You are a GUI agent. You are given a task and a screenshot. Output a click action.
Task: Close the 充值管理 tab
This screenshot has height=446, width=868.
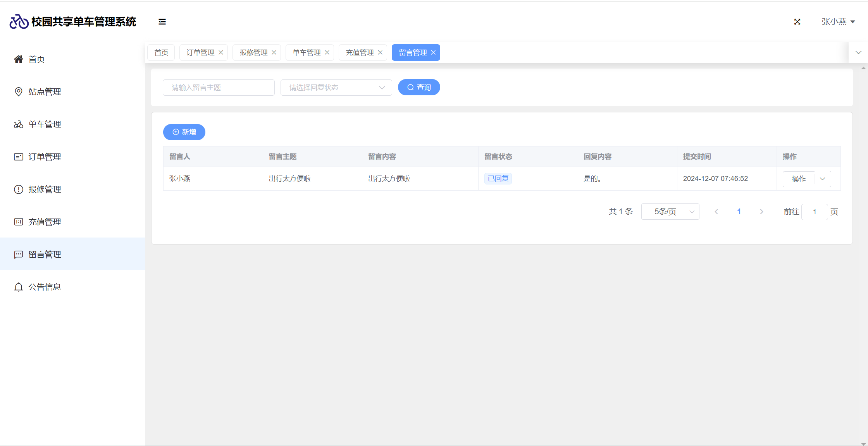[380, 53]
